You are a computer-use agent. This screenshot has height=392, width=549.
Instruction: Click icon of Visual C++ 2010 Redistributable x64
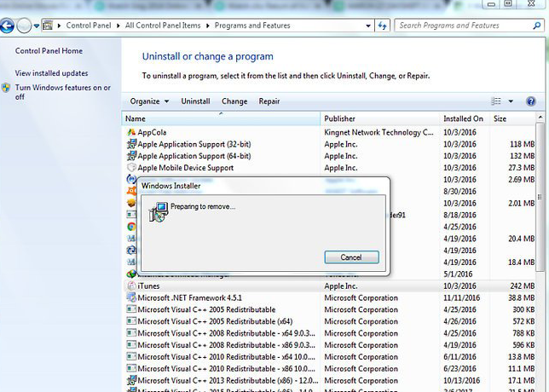coord(131,357)
